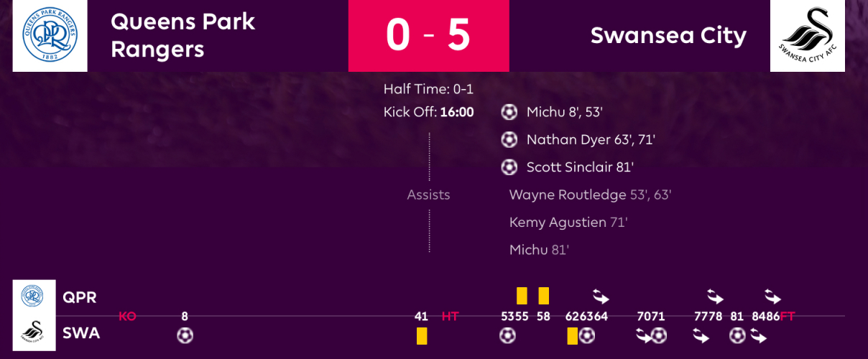Click QPR's 86th minute substitution icon
This screenshot has width=868, height=359.
[x=772, y=295]
